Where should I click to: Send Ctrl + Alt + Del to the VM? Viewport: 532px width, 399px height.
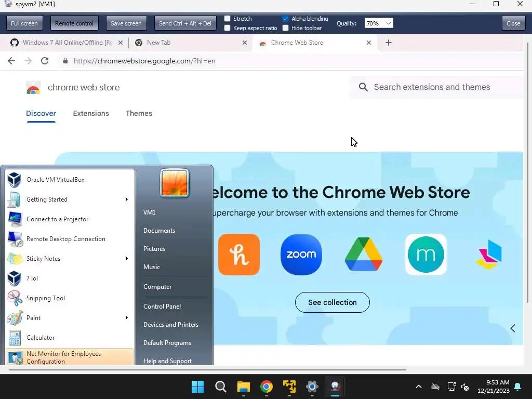coord(185,23)
